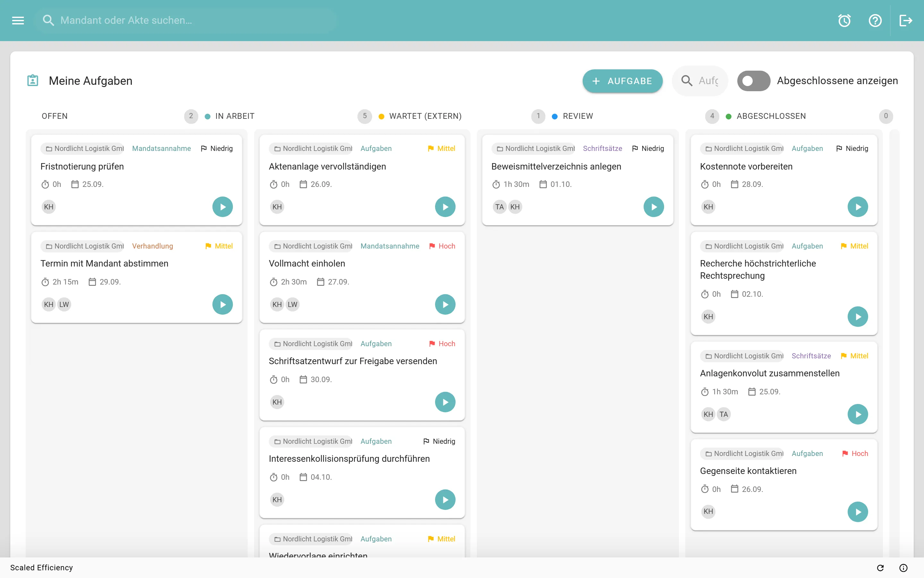Image resolution: width=924 pixels, height=578 pixels.
Task: Start timer on Gegenseite kontaktieren card
Action: 858,512
